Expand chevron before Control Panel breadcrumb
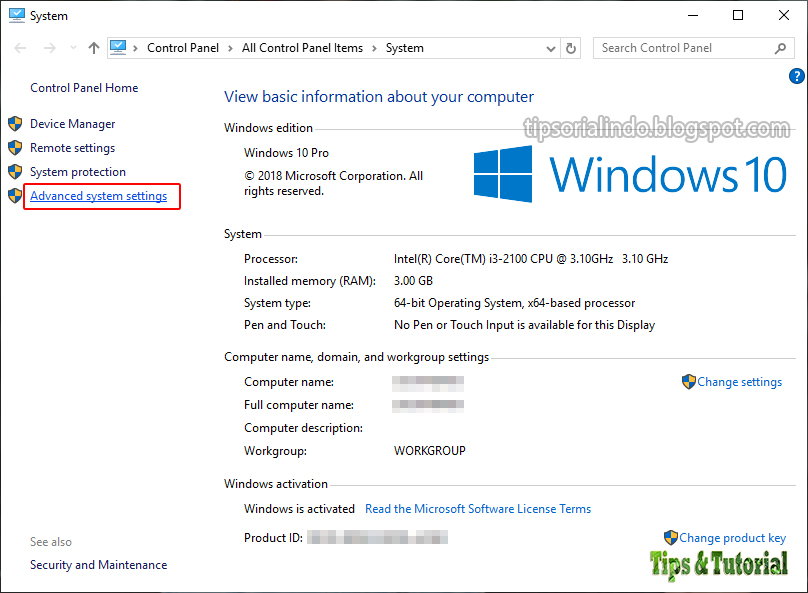Image resolution: width=808 pixels, height=593 pixels. (135, 48)
